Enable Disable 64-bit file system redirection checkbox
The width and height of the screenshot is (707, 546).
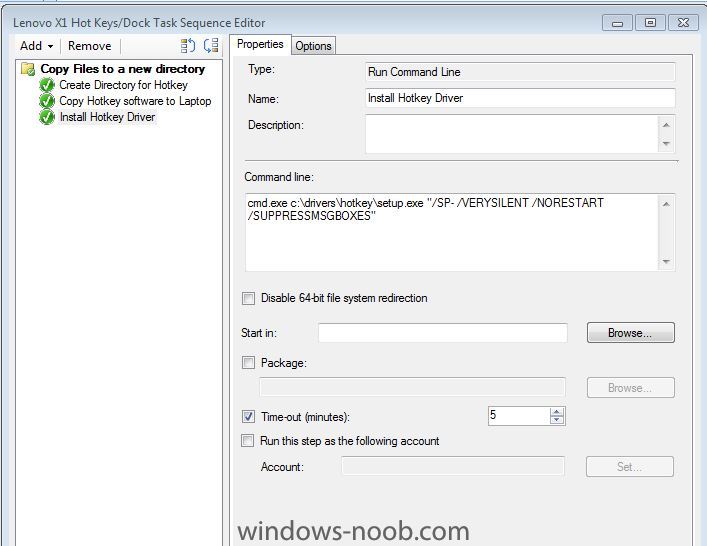[248, 298]
